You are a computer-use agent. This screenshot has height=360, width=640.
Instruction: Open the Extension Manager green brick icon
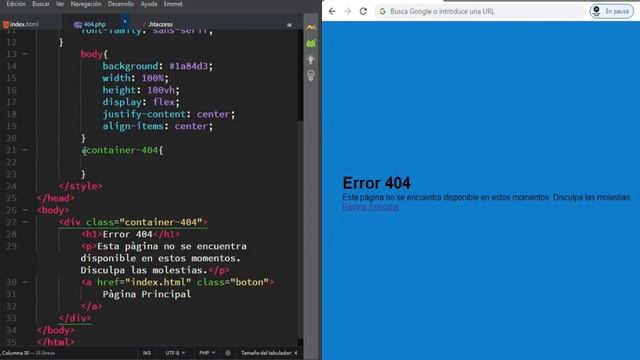click(x=311, y=43)
